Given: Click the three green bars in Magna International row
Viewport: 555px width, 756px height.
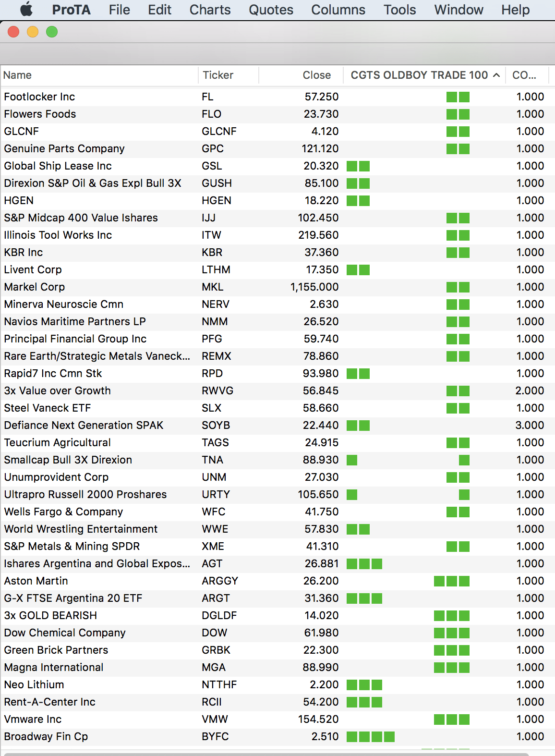Looking at the screenshot, I should coord(452,668).
